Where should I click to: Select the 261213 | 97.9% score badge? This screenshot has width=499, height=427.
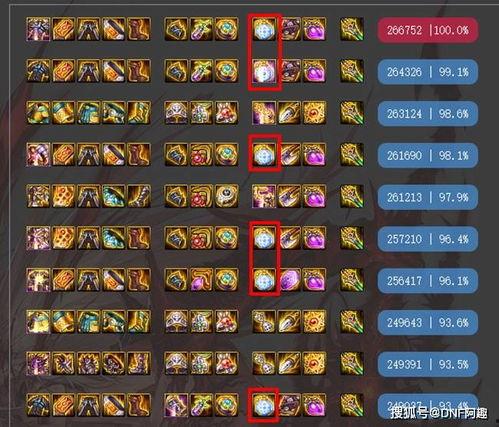pyautogui.click(x=428, y=197)
